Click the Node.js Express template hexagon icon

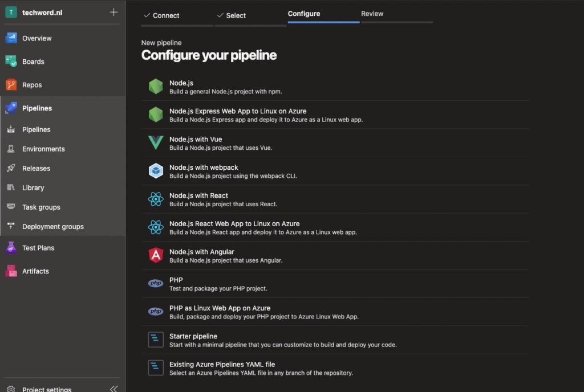(x=156, y=115)
